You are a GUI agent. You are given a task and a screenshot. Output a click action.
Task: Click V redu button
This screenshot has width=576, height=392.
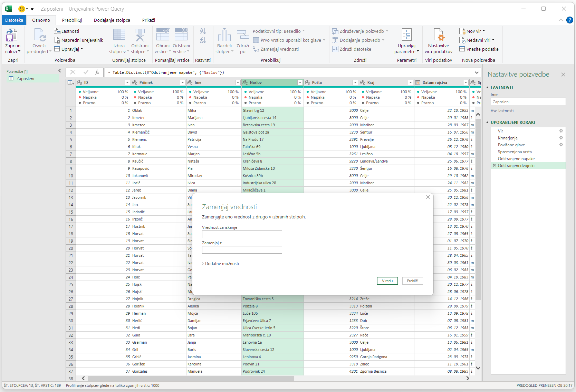(x=387, y=281)
